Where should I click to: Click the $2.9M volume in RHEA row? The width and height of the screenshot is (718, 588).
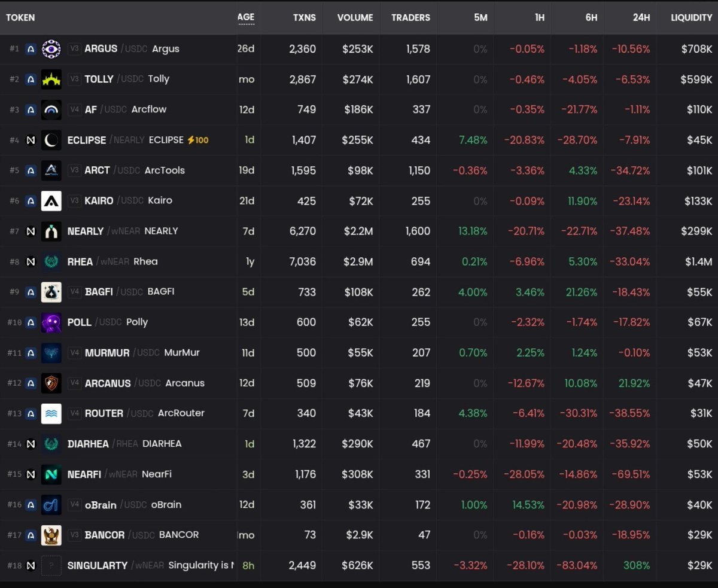click(x=357, y=261)
